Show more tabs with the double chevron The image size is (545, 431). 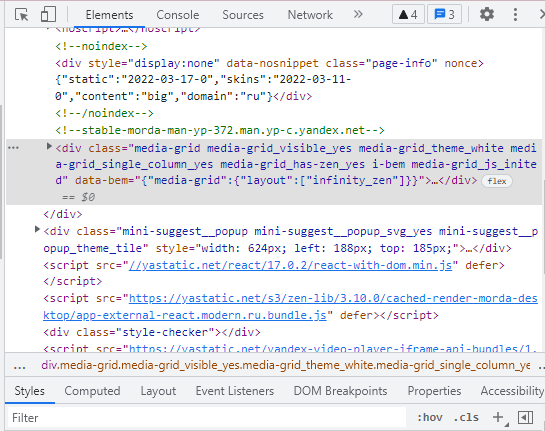coord(358,15)
